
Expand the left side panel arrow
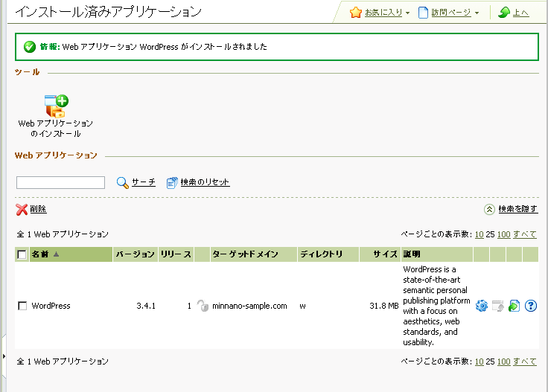click(4, 356)
